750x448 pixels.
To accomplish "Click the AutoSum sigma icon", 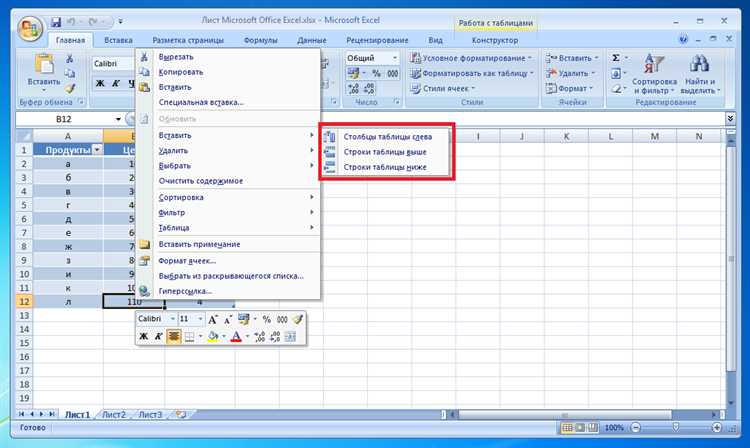I will 616,58.
